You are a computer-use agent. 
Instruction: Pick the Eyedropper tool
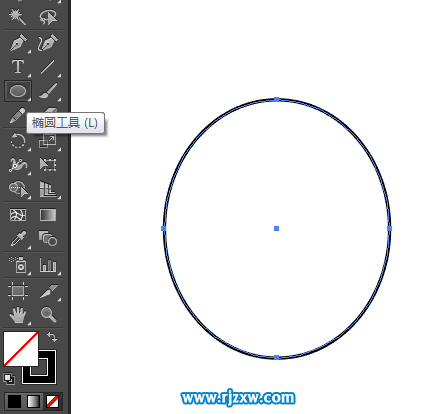18,239
